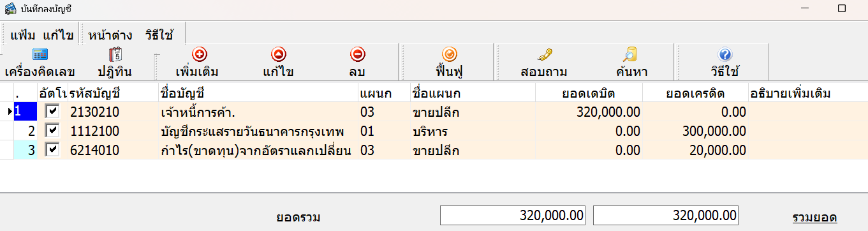The height and width of the screenshot is (231, 868).
Task: Uncheck the checkbox for account 2130210
Action: point(52,112)
